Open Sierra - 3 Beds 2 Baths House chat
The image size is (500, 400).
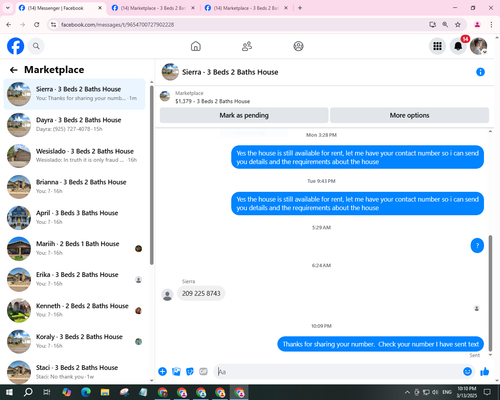coord(75,94)
